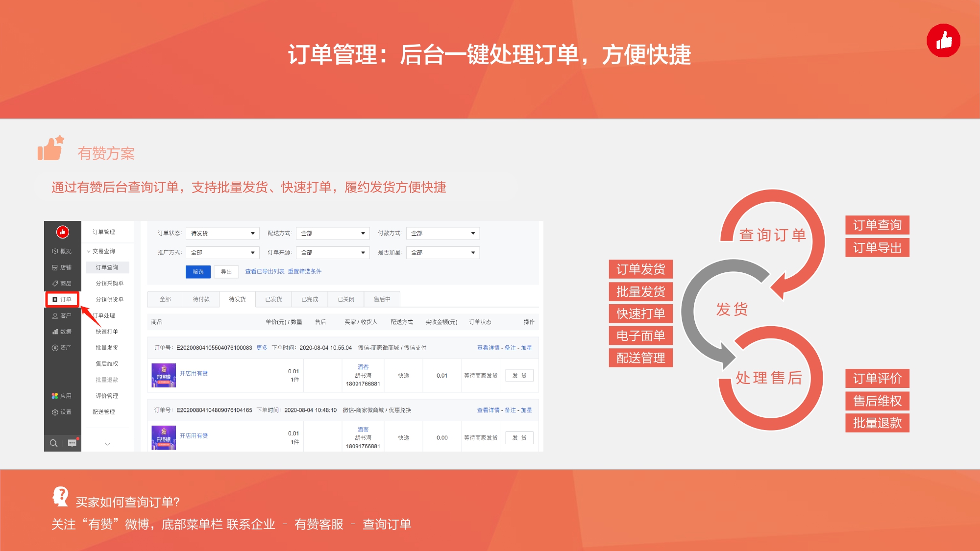The width and height of the screenshot is (980, 551).
Task: Click the thumbs-up logo in slide top-right corner
Action: pos(943,41)
